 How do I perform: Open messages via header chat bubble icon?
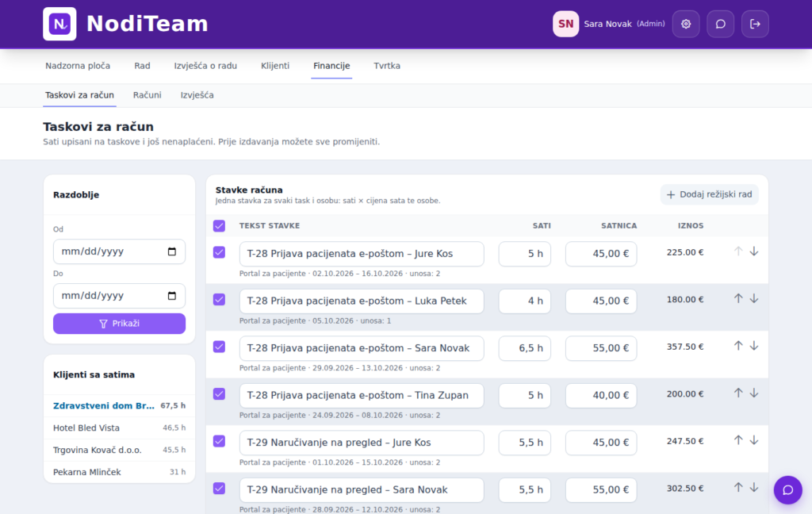click(x=720, y=24)
